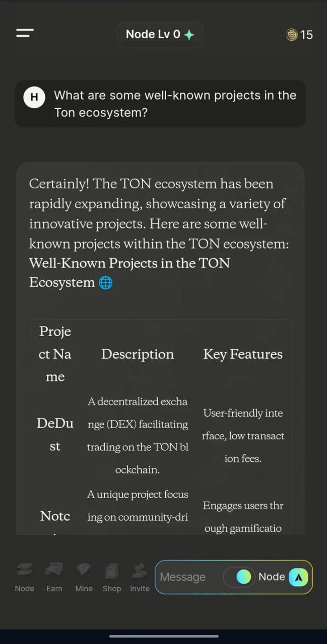Tap the Mine diamond icon
The image size is (327, 644).
click(x=83, y=570)
